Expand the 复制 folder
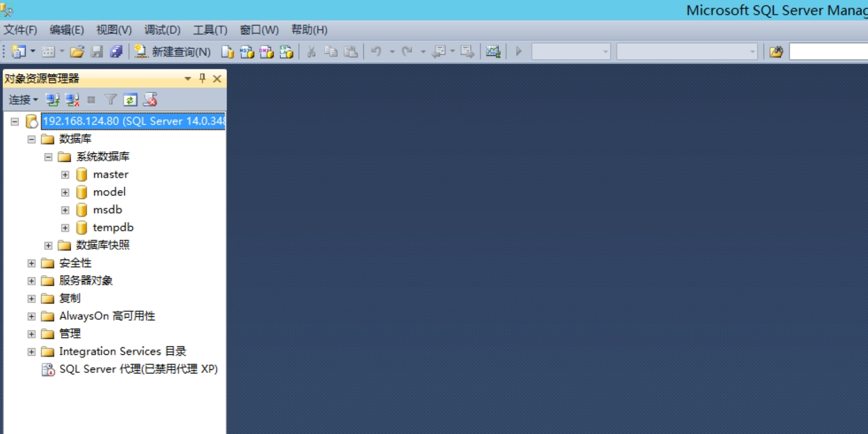This screenshot has height=434, width=868. click(32, 298)
